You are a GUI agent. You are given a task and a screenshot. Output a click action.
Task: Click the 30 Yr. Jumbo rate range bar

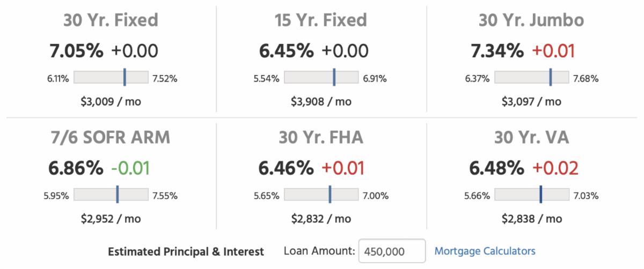point(531,77)
